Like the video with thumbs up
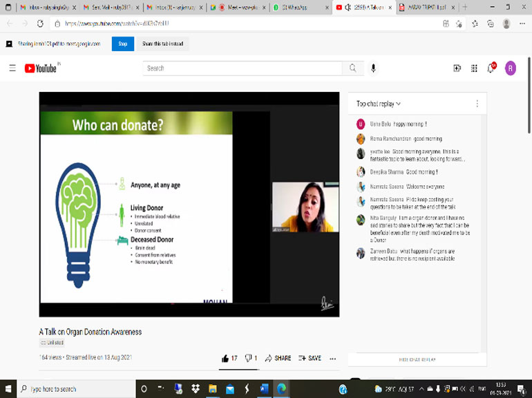This screenshot has height=398, width=532. pyautogui.click(x=225, y=359)
